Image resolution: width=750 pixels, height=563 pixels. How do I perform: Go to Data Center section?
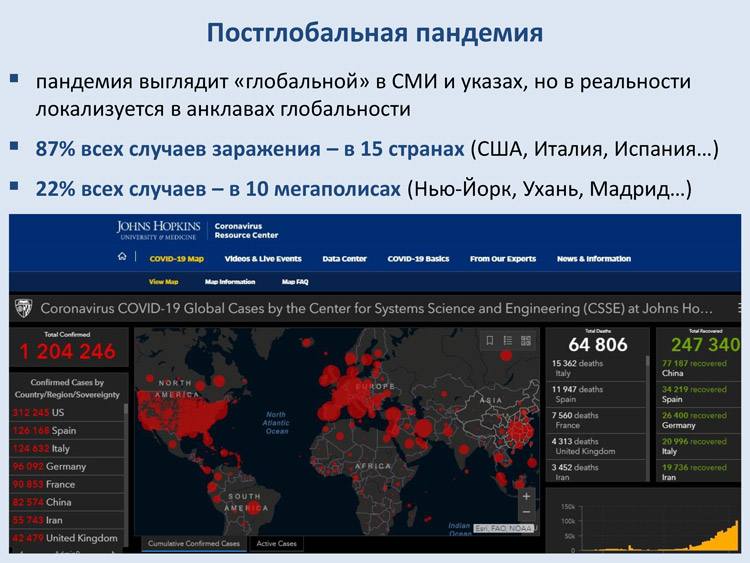[344, 259]
